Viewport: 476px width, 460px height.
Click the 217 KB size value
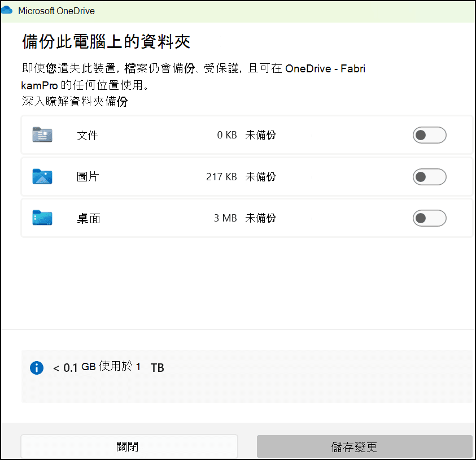(x=221, y=176)
